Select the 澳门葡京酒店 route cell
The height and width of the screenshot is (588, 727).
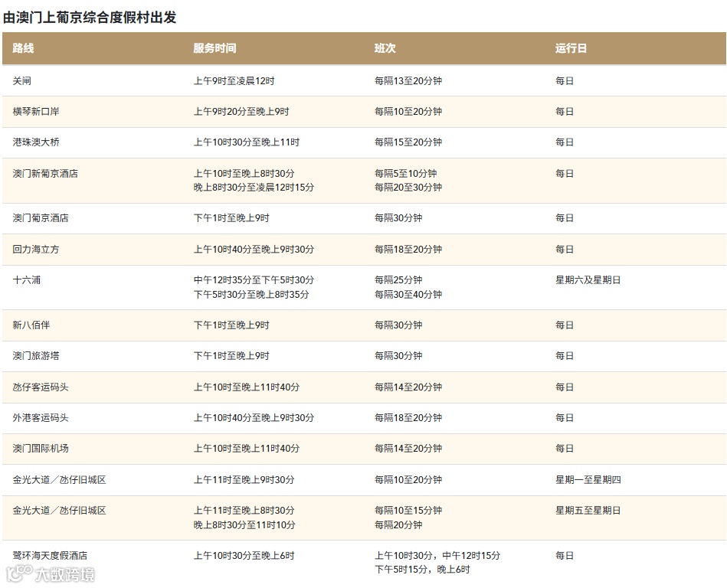click(x=41, y=217)
